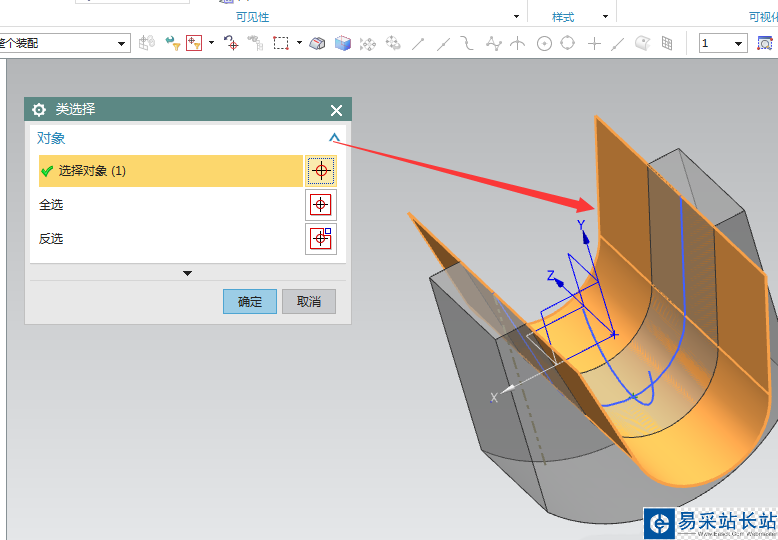
Task: Click the blue solid cube icon
Action: [x=343, y=43]
